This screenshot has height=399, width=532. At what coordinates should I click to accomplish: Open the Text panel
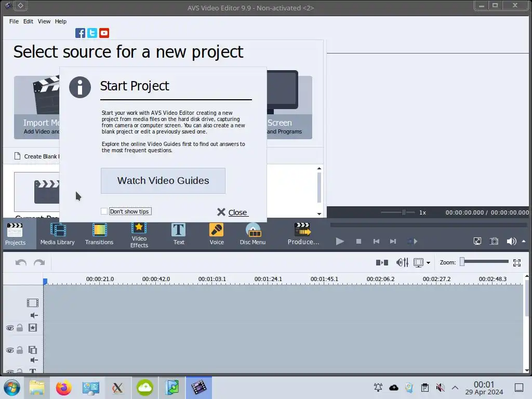pyautogui.click(x=179, y=234)
